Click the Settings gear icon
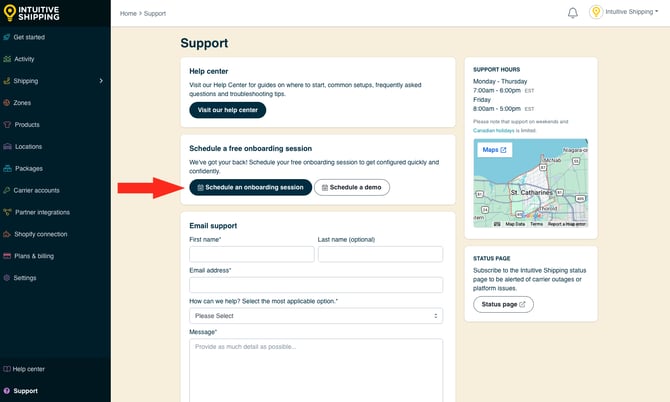This screenshot has height=402, width=670. pos(6,278)
